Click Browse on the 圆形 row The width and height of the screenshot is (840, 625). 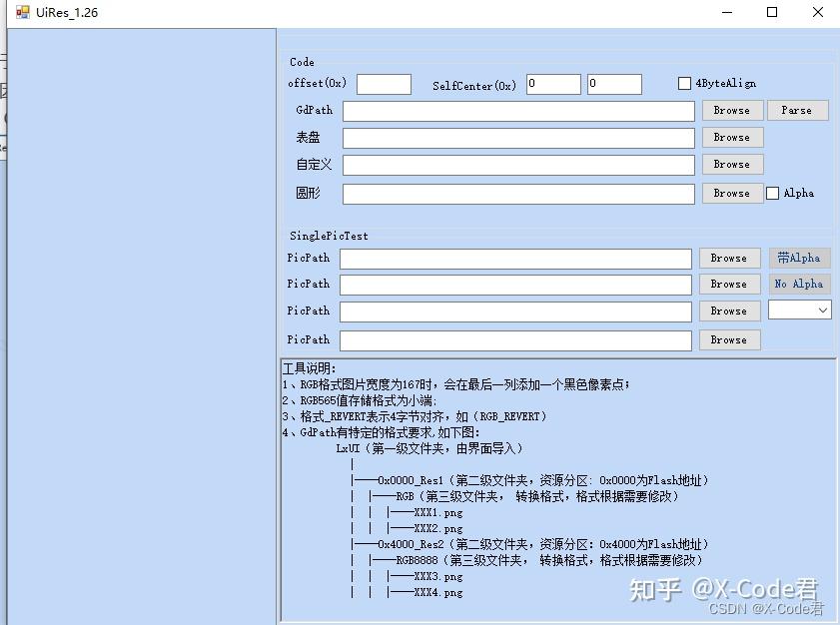(x=732, y=193)
